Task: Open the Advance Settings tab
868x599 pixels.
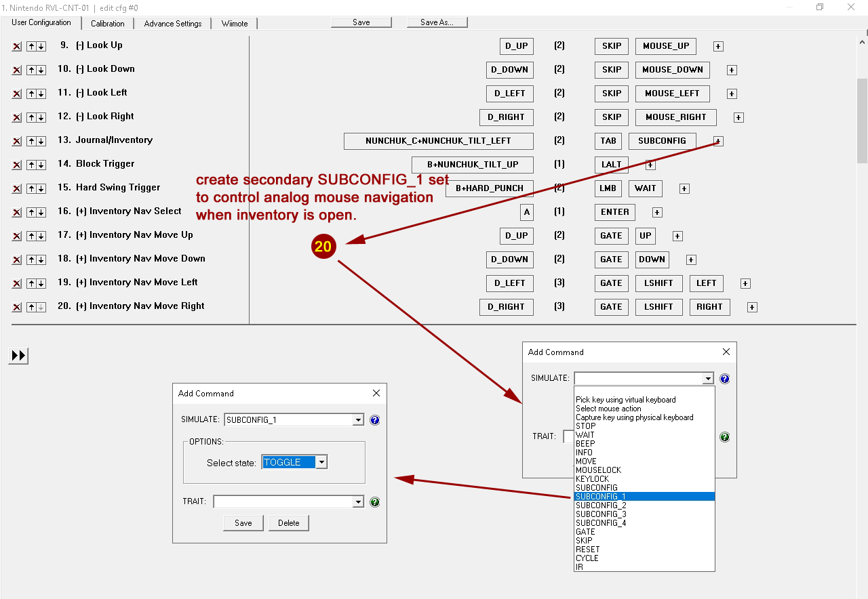Action: coord(173,24)
